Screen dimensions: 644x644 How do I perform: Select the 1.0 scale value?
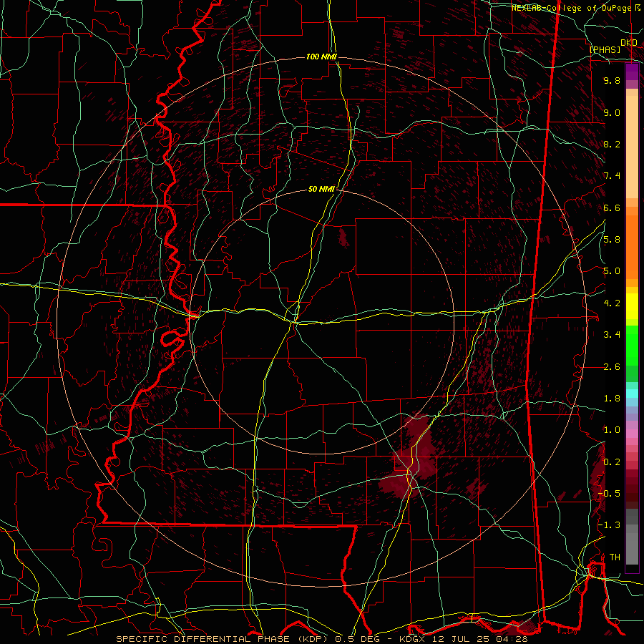pos(612,430)
